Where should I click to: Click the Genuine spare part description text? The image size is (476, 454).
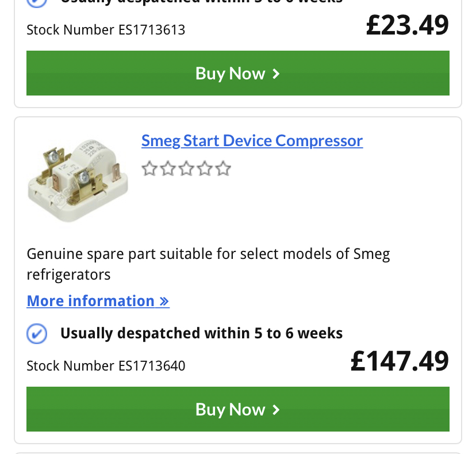point(208,264)
